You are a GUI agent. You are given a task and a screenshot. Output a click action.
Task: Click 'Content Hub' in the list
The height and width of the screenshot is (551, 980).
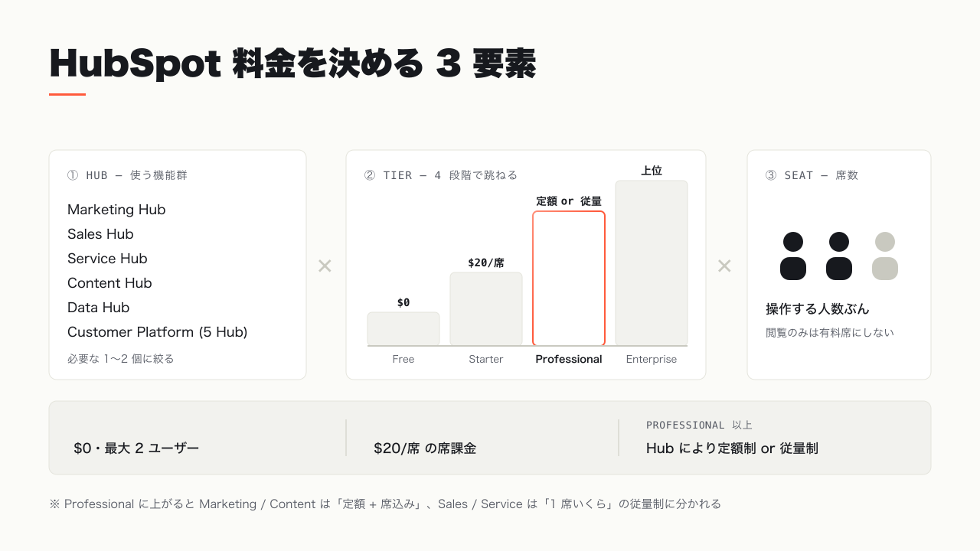pos(109,283)
